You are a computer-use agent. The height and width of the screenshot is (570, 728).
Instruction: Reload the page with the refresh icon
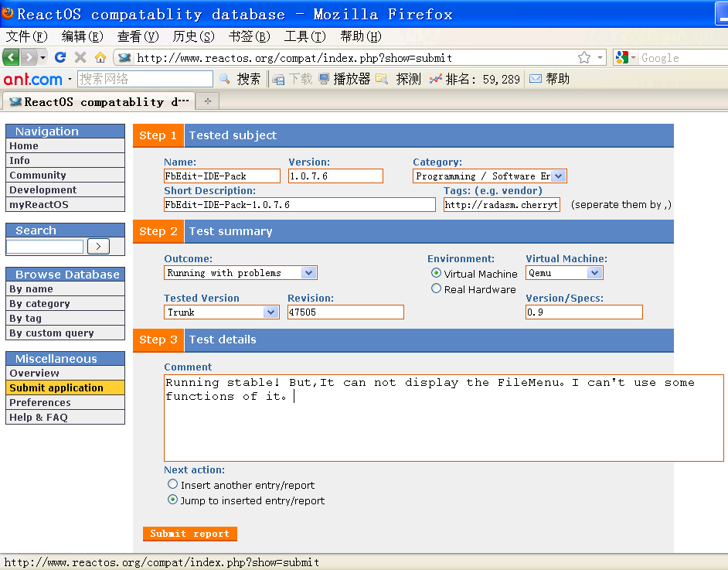click(x=60, y=57)
